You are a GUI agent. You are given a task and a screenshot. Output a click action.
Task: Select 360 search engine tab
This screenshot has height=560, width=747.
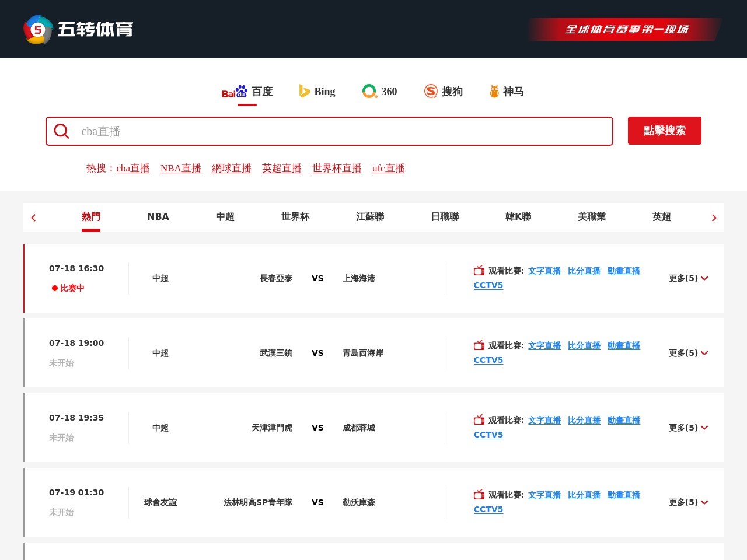pyautogui.click(x=379, y=92)
